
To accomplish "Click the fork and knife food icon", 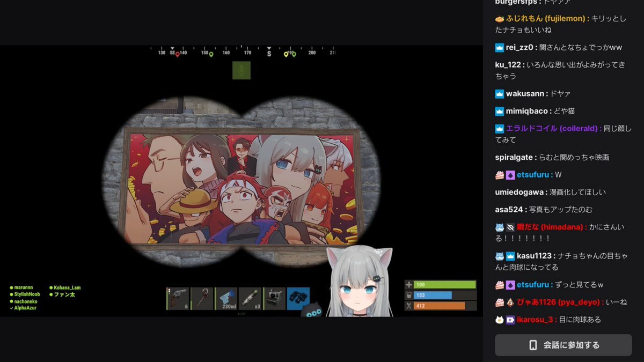I will click(x=409, y=306).
